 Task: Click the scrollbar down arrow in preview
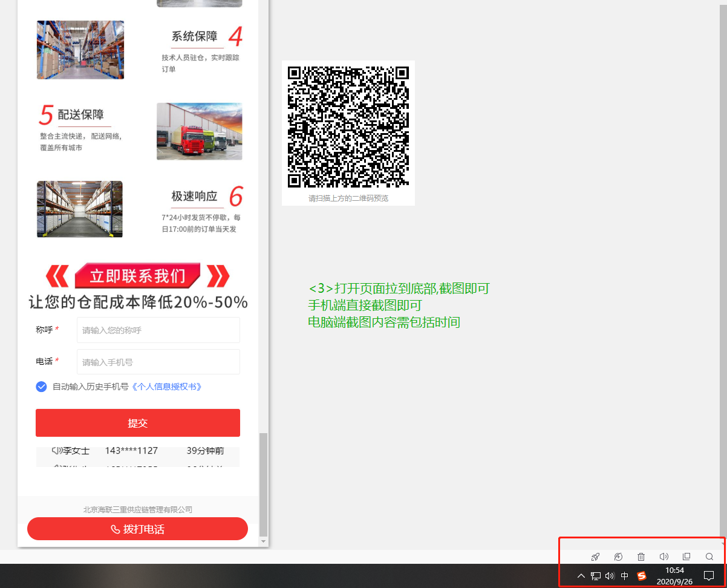[x=262, y=541]
